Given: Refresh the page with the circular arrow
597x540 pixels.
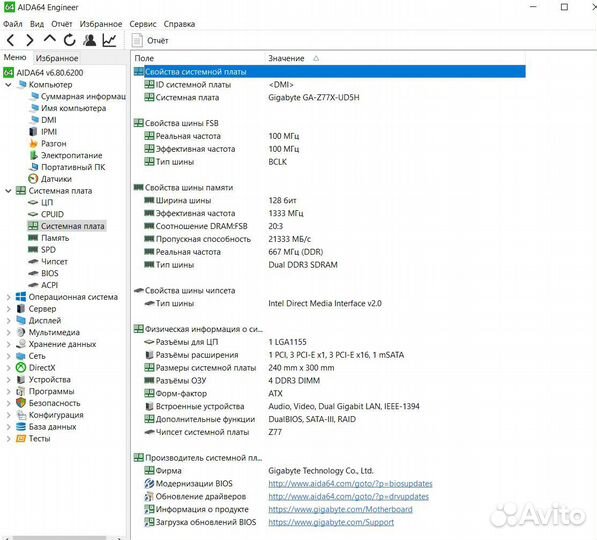Looking at the screenshot, I should tap(70, 40).
